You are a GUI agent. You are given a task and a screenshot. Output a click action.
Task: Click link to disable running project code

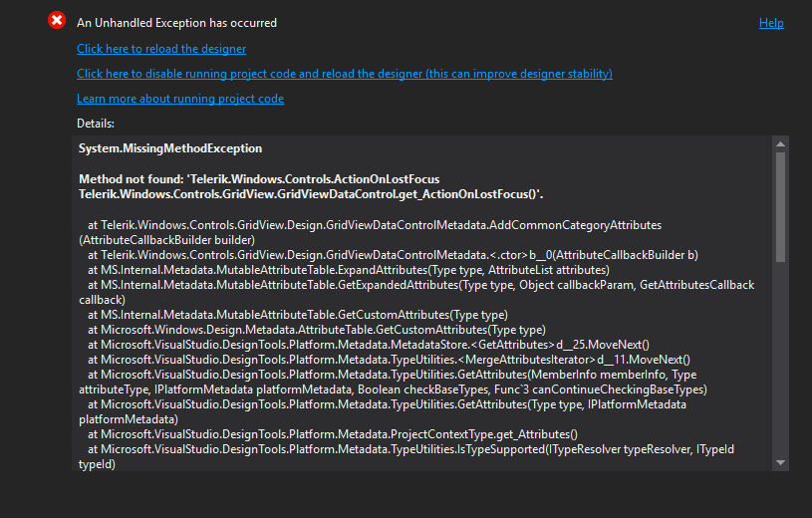tap(344, 74)
